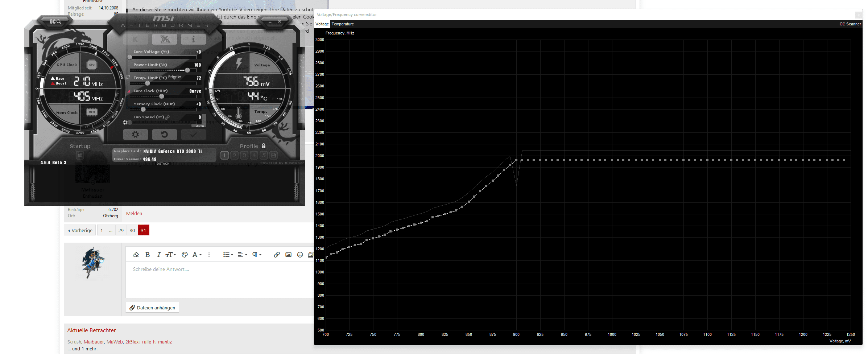Open the user mantiz in viewers list
The width and height of the screenshot is (868, 354).
click(165, 342)
